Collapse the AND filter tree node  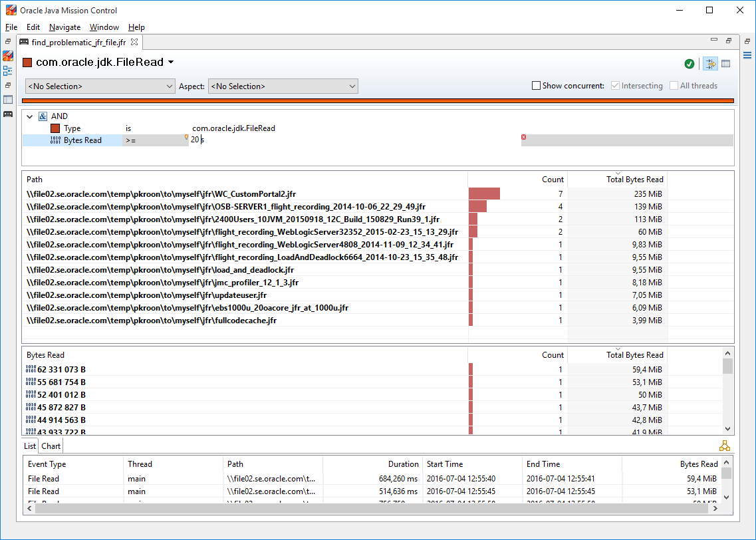[29, 116]
